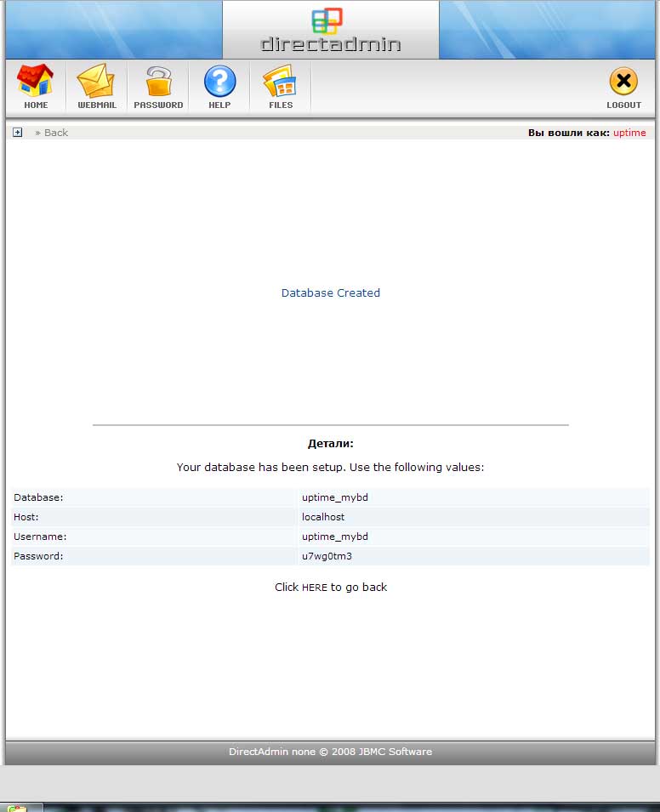Click the HERE link to go back
Viewport: 660px width, 812px height.
coord(315,588)
